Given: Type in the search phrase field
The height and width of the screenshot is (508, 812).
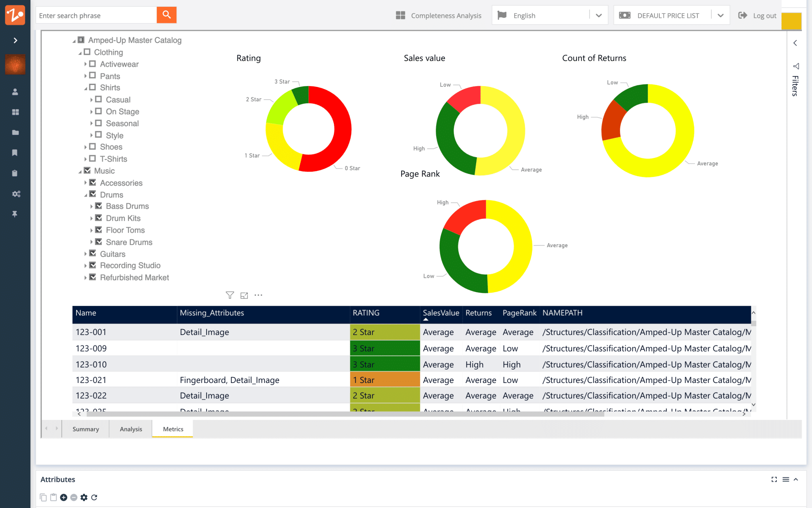Looking at the screenshot, I should (95, 15).
